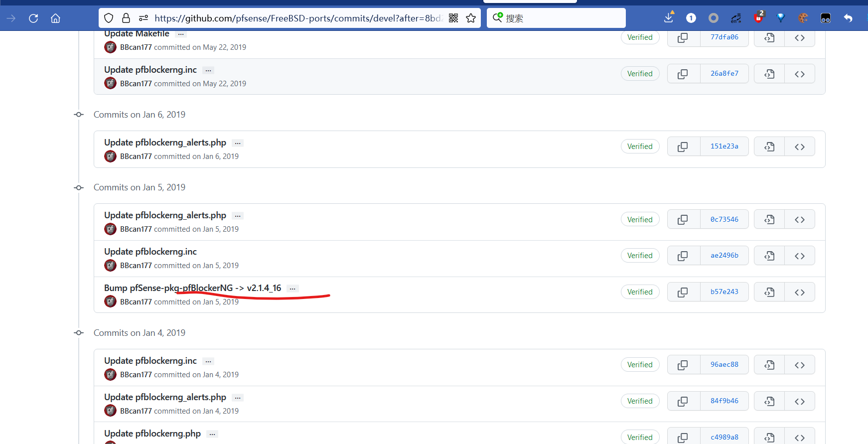The height and width of the screenshot is (444, 868).
Task: Expand the description of the May 22 pfblockerng.inc commit
Action: click(x=208, y=70)
